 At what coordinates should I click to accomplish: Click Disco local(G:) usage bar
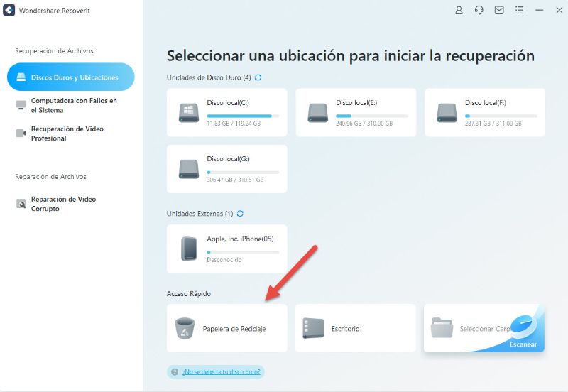point(243,172)
